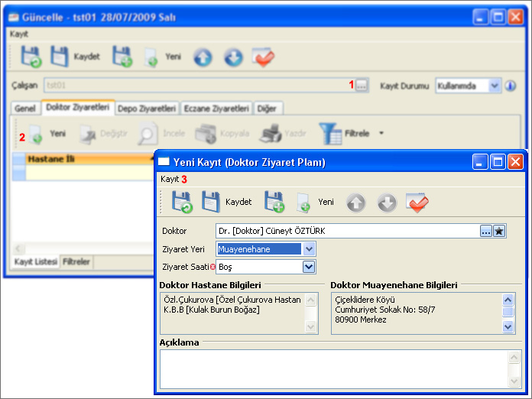This screenshot has width=532, height=399.
Task: Click Yeni record button in Güncelle top toolbar
Action: click(163, 57)
